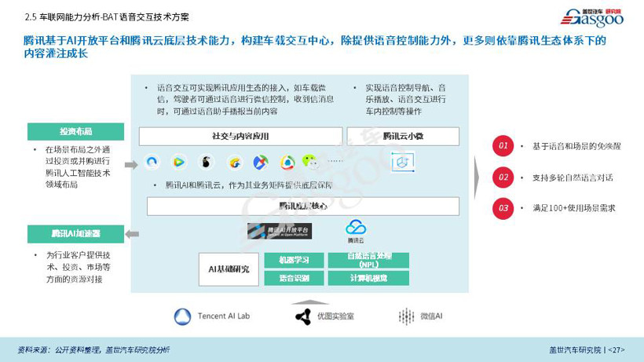The image size is (644, 362).
Task: Click the gray arrow beside 投资布局 text
Action: point(131,165)
